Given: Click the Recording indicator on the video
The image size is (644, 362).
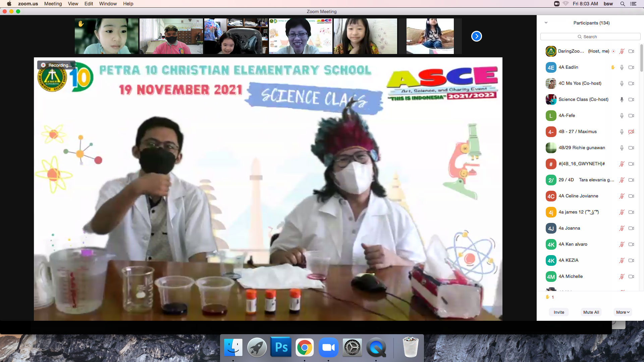Looking at the screenshot, I should click(56, 65).
